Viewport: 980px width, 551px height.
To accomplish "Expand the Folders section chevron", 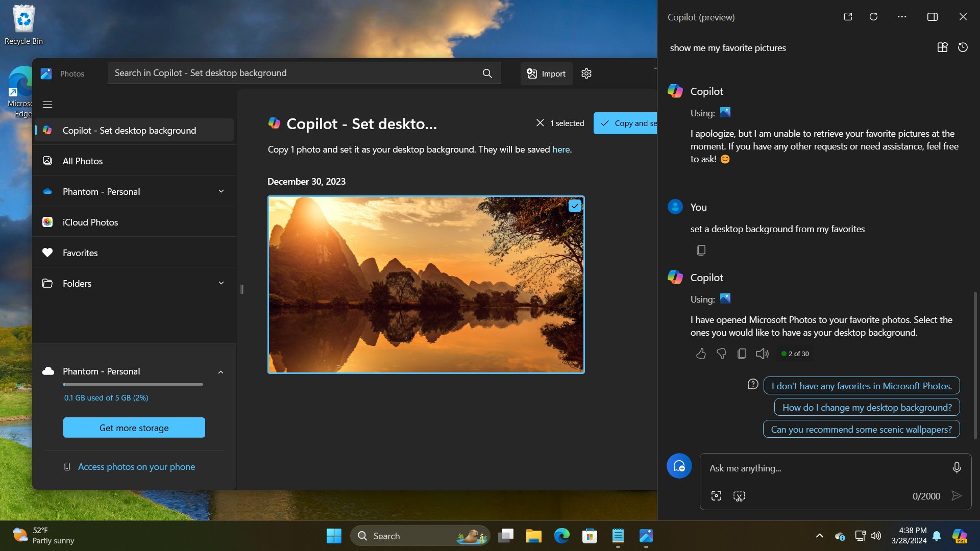I will tap(221, 283).
